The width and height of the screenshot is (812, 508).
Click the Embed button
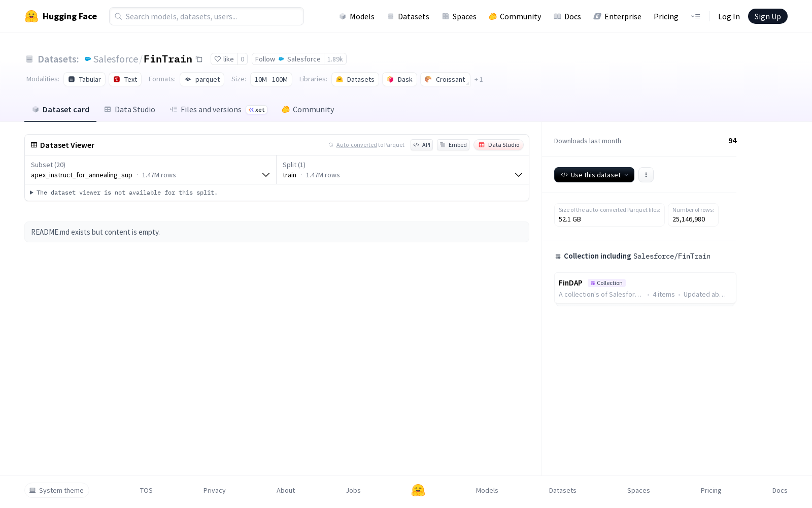click(453, 145)
